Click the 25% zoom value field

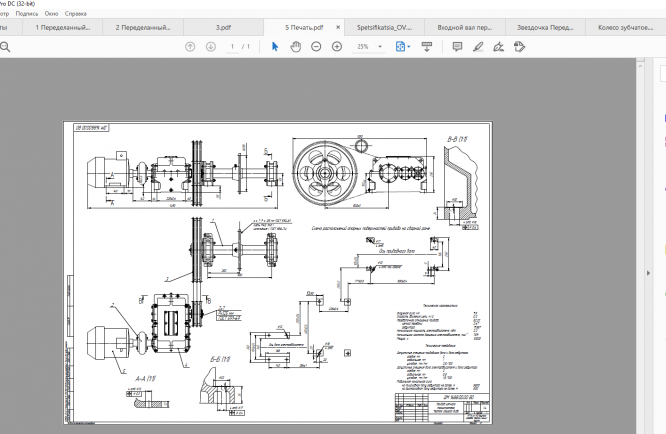363,47
